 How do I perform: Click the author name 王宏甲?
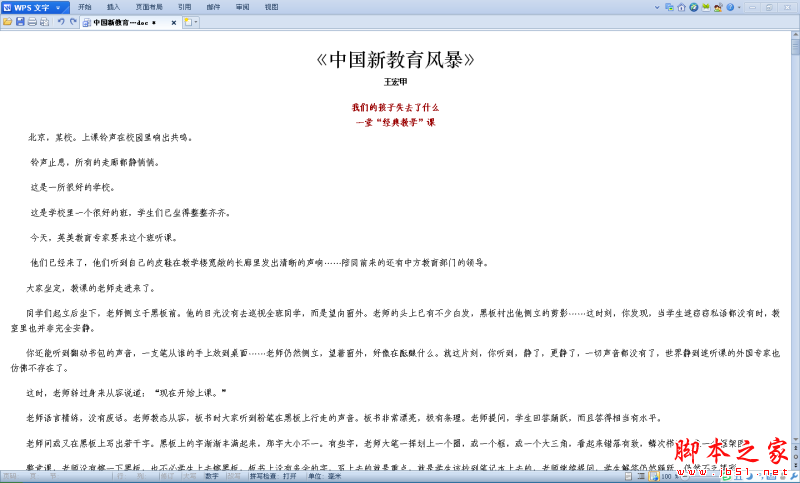(395, 82)
